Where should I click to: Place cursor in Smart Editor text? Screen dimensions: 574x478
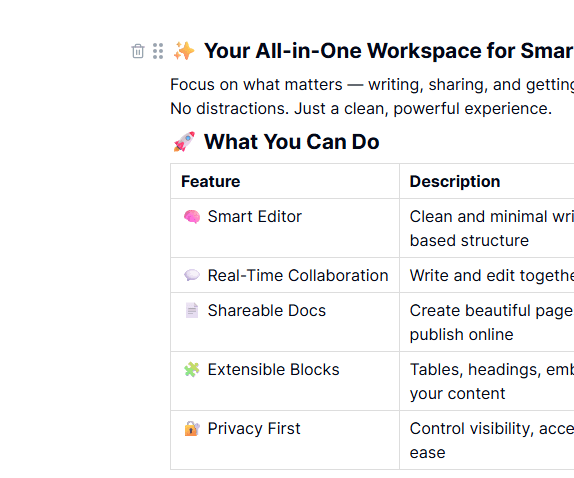(255, 217)
